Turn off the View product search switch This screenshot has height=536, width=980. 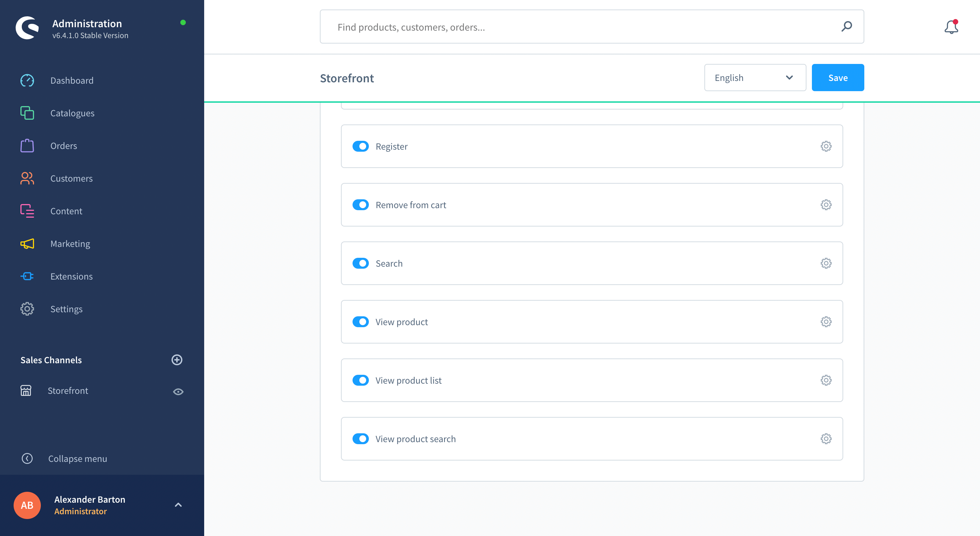pos(361,439)
